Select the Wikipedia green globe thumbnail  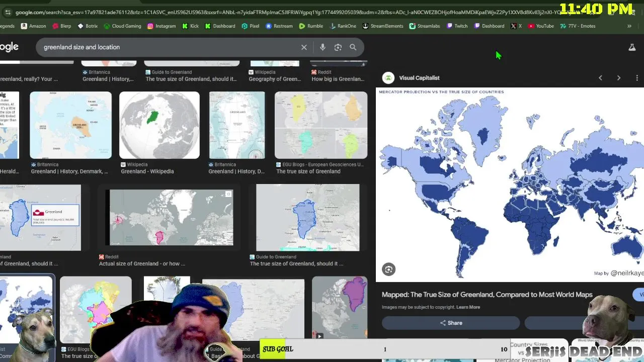159,125
